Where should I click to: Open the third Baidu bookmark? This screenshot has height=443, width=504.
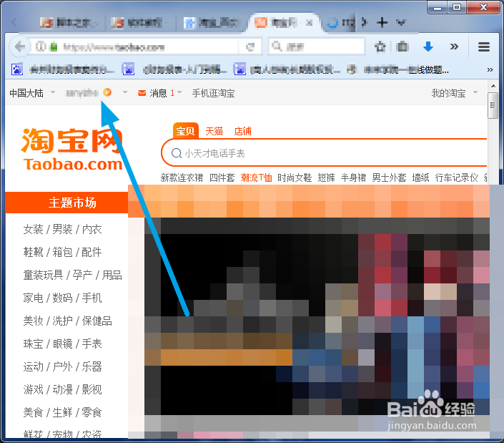[x=287, y=69]
